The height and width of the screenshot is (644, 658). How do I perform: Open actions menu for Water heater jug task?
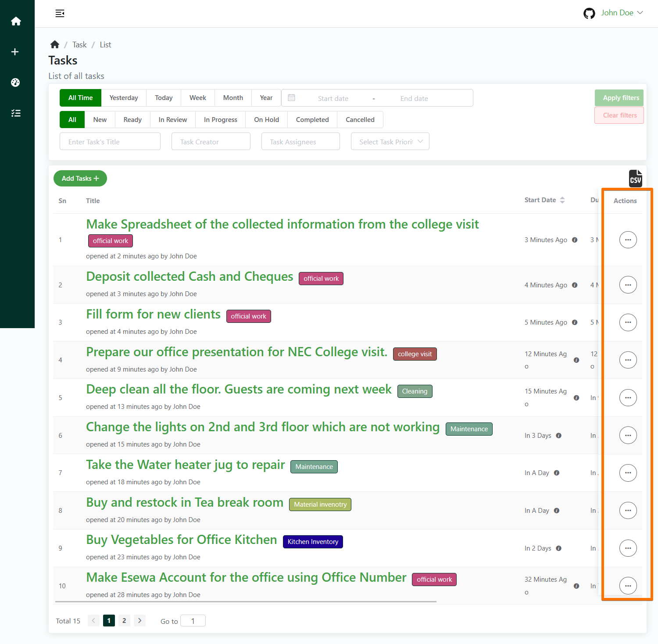[628, 473]
